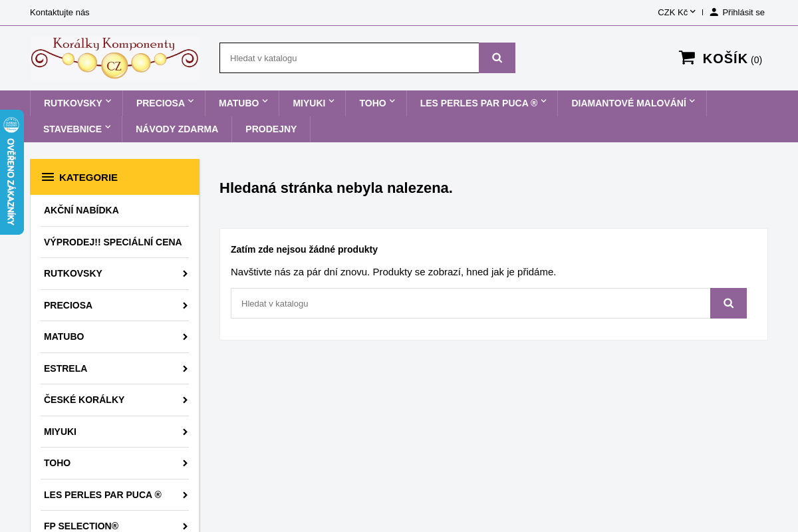The height and width of the screenshot is (532, 798).
Task: Open the NÁVODY ZDARMA menu item
Action: pyautogui.click(x=177, y=129)
